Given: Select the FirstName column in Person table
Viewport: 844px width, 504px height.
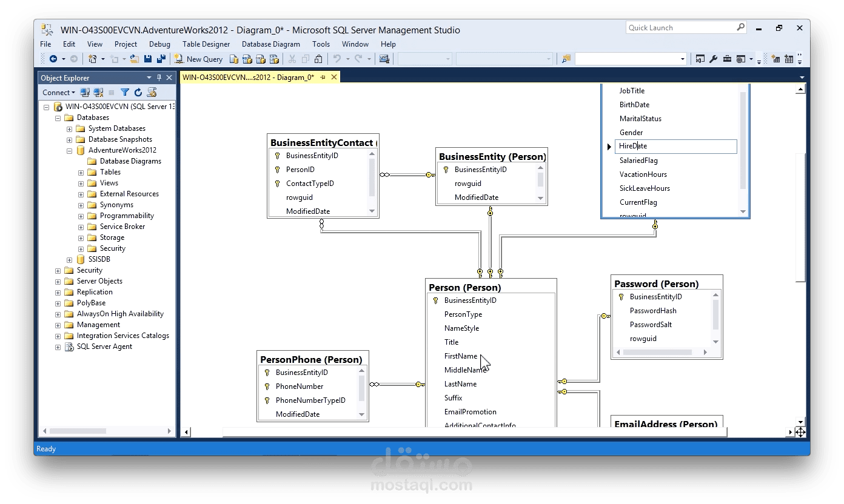Looking at the screenshot, I should [x=461, y=356].
